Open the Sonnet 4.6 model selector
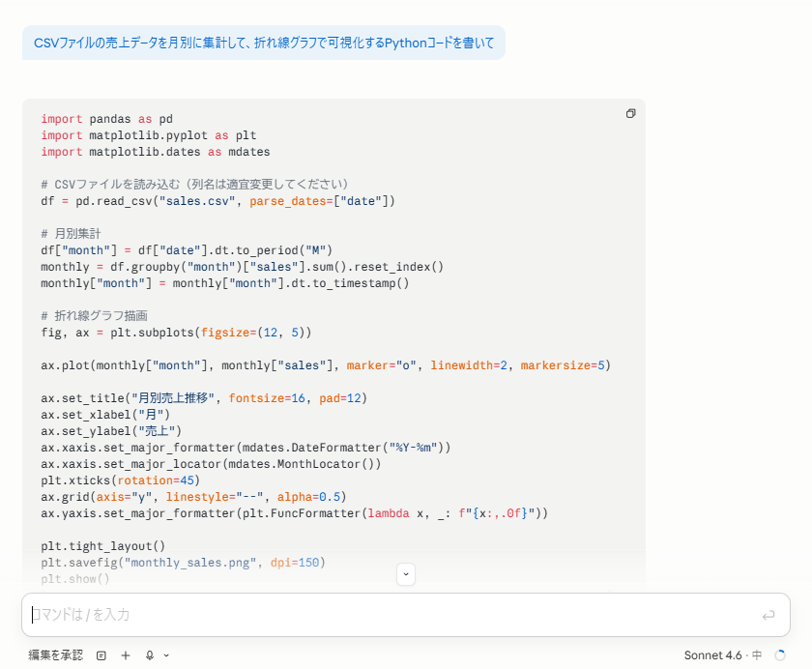Screen dimensions: 812x669 point(722,655)
